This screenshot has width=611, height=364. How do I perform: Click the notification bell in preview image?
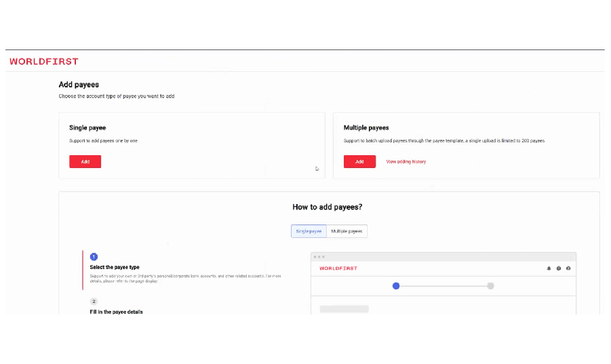point(549,268)
